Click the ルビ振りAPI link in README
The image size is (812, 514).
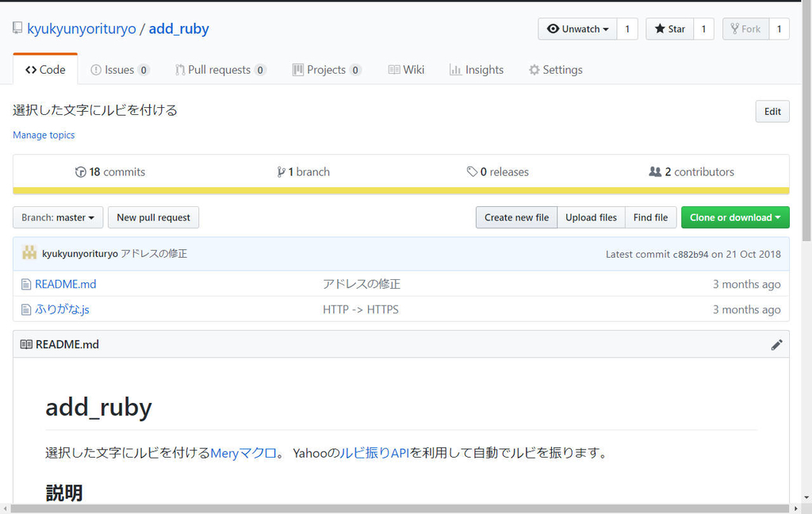point(374,454)
